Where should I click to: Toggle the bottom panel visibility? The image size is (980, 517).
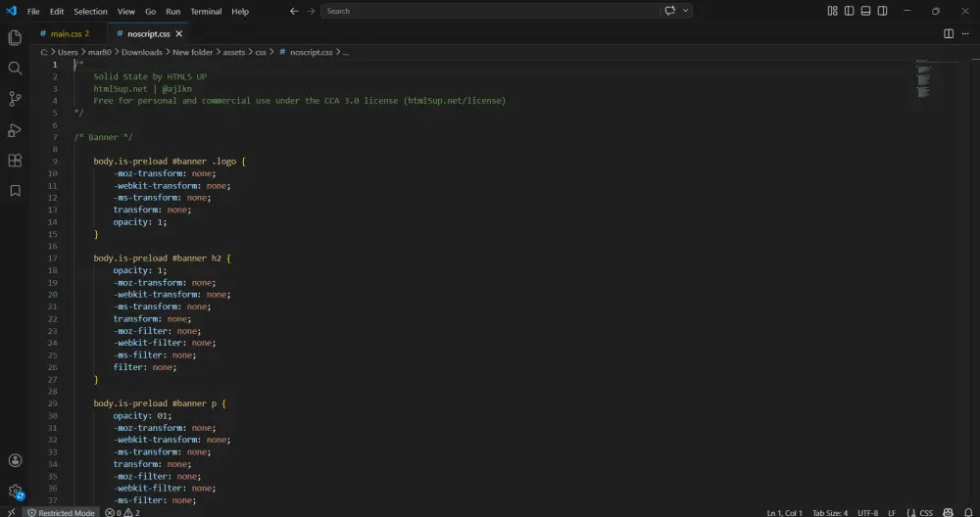pos(865,11)
